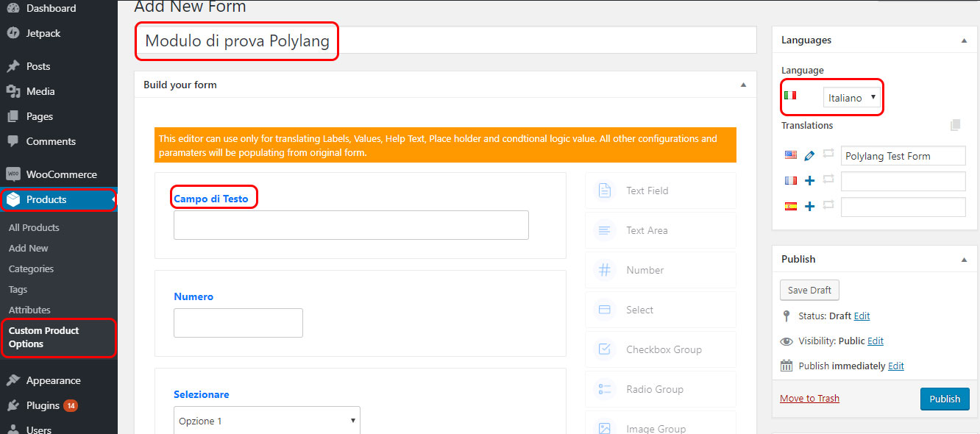Select the Number field hash icon

605,270
